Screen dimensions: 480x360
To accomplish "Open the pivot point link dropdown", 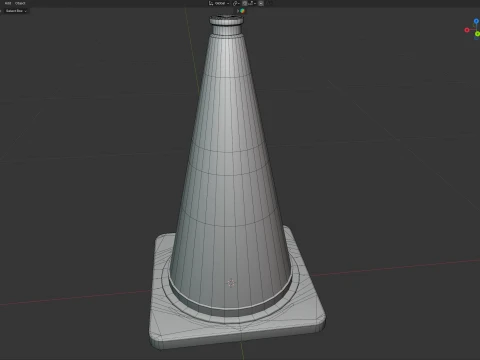I will (x=236, y=3).
